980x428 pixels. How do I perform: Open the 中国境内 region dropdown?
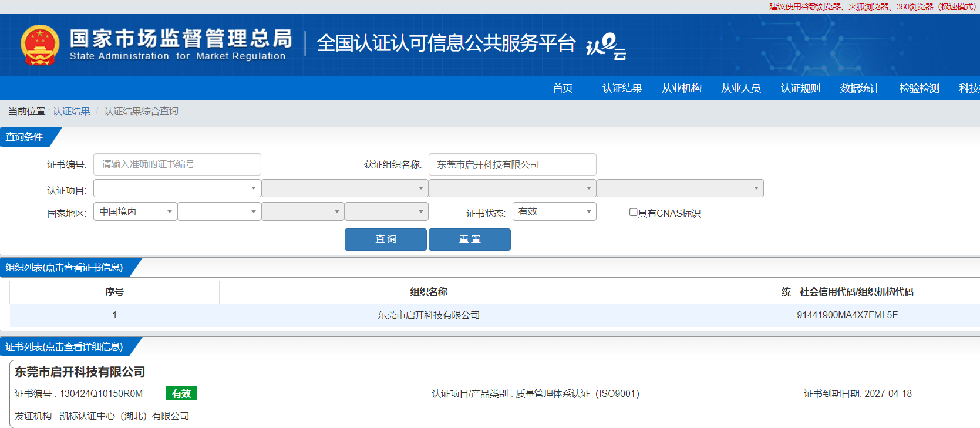tap(135, 211)
